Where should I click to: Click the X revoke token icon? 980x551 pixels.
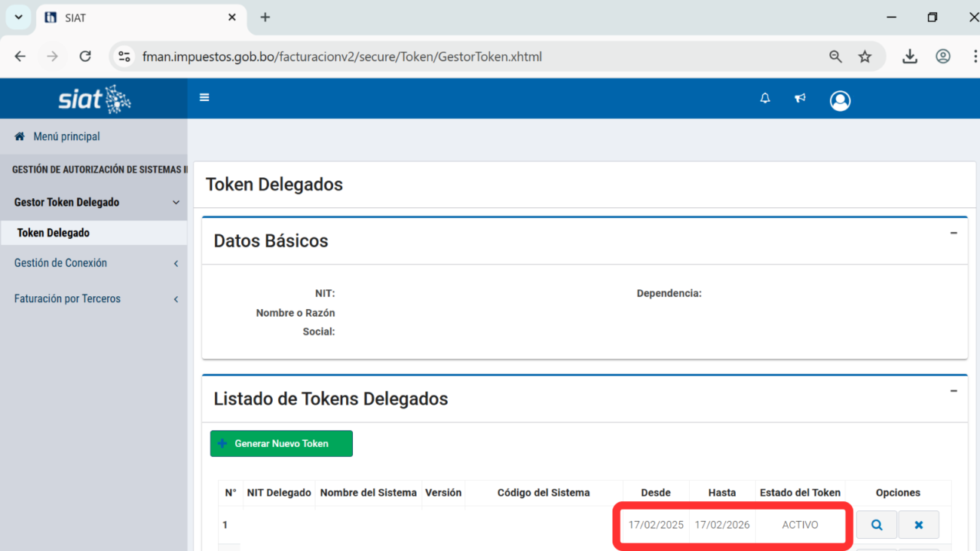pos(918,525)
